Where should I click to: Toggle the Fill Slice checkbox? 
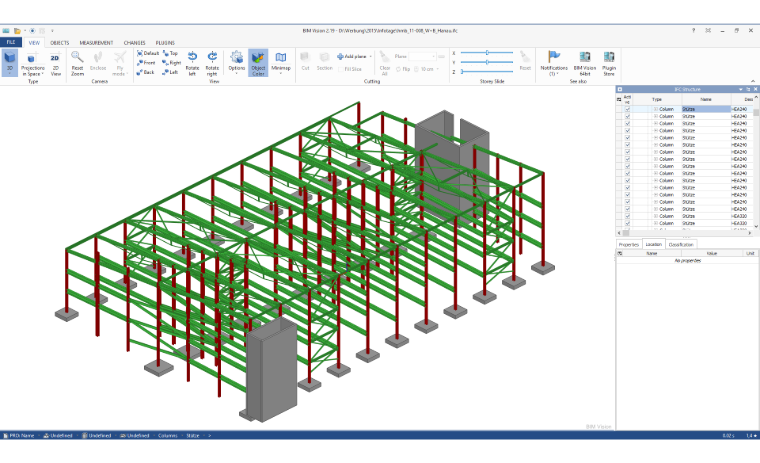(x=350, y=69)
